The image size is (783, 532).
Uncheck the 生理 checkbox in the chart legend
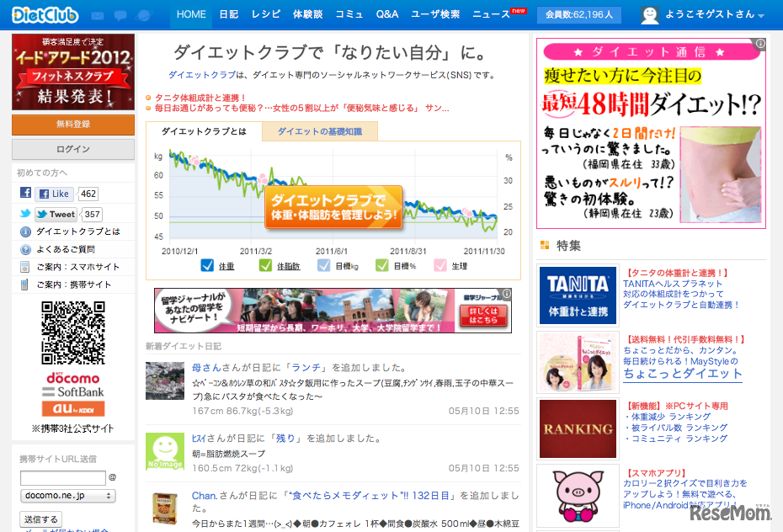pos(439,263)
